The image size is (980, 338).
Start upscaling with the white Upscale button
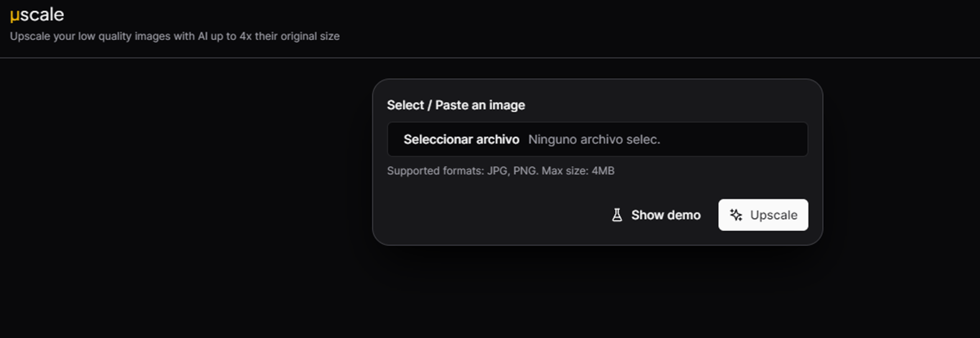763,215
